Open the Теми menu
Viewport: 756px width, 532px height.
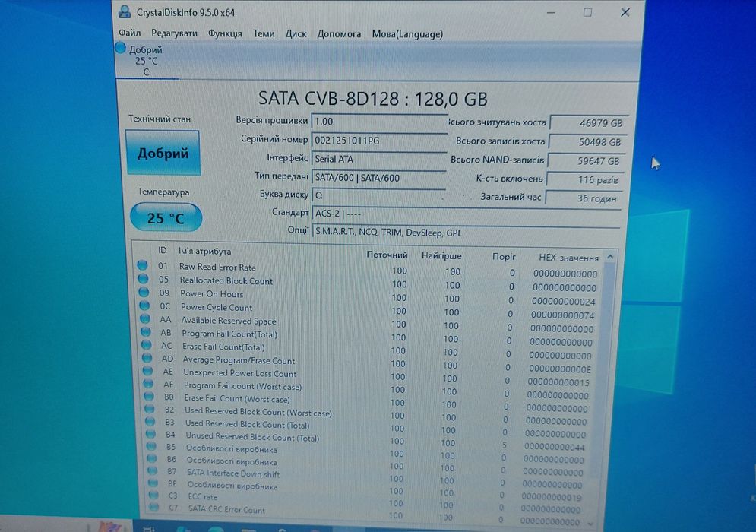(263, 33)
